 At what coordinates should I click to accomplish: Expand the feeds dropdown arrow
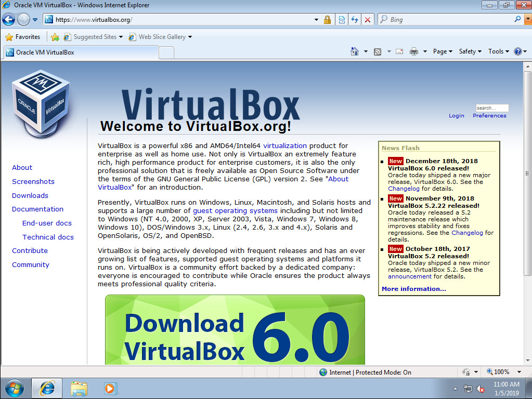(389, 51)
